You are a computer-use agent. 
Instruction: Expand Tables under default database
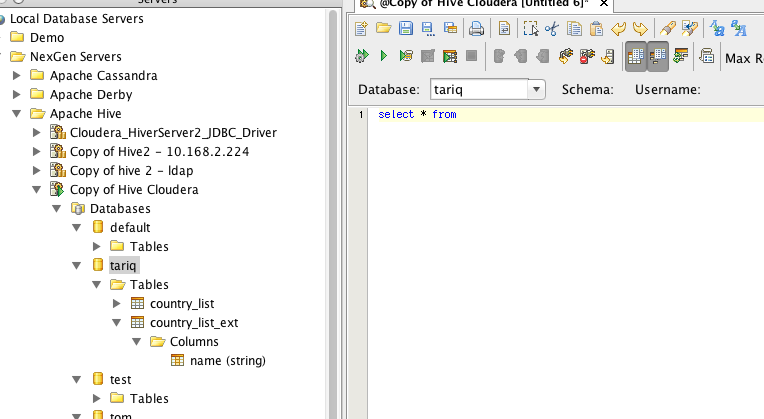(96, 247)
